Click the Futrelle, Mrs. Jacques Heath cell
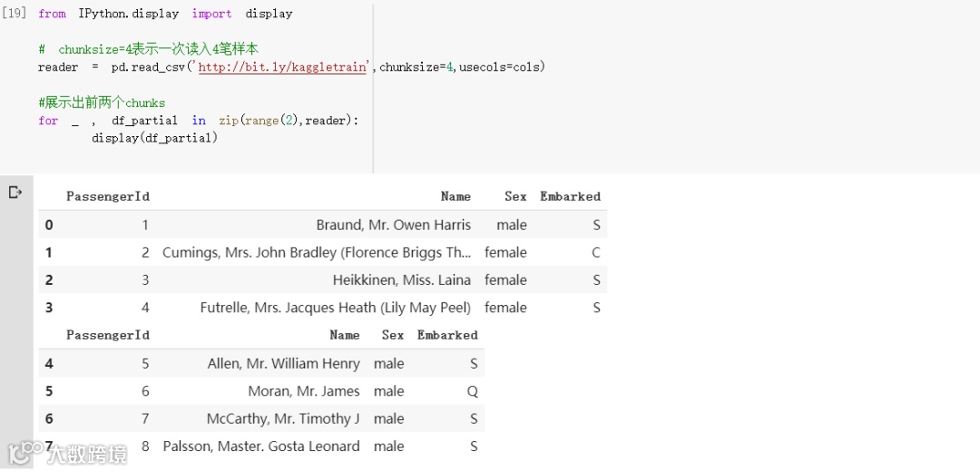The width and height of the screenshot is (980, 472). tap(335, 308)
